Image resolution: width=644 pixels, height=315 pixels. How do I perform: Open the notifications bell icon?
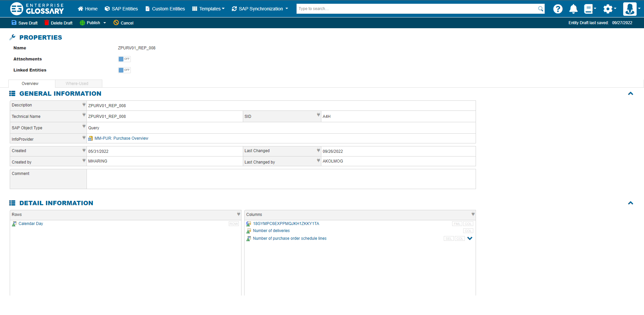click(x=573, y=9)
